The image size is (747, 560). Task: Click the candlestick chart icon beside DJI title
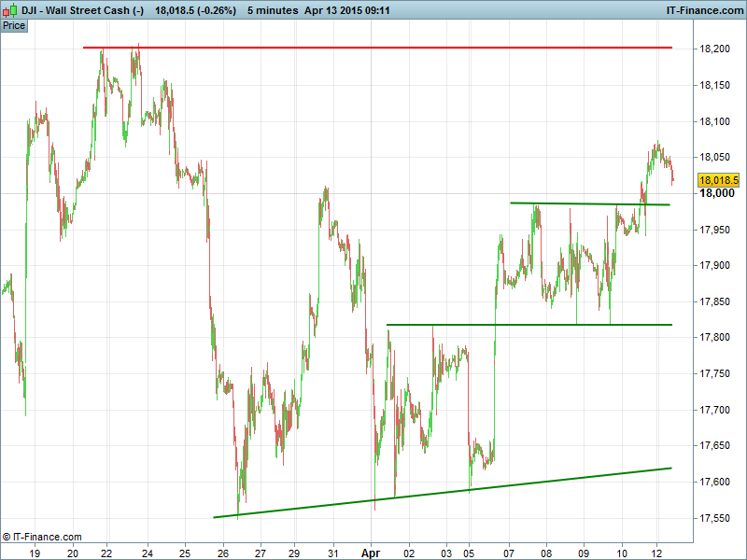point(10,10)
